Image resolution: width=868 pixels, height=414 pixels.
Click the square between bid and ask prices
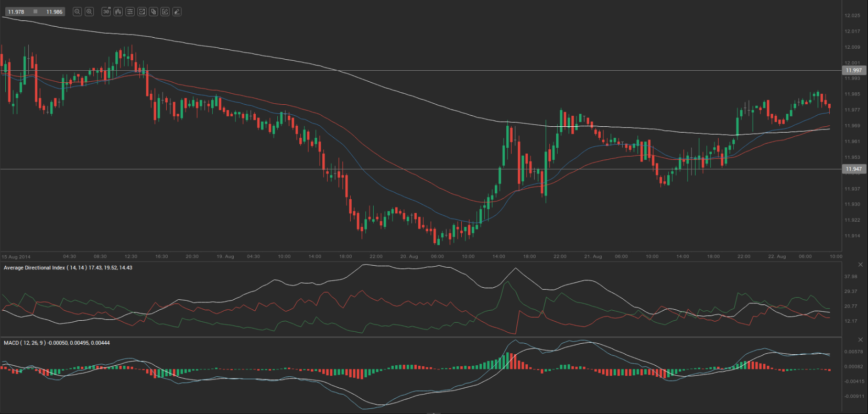35,12
